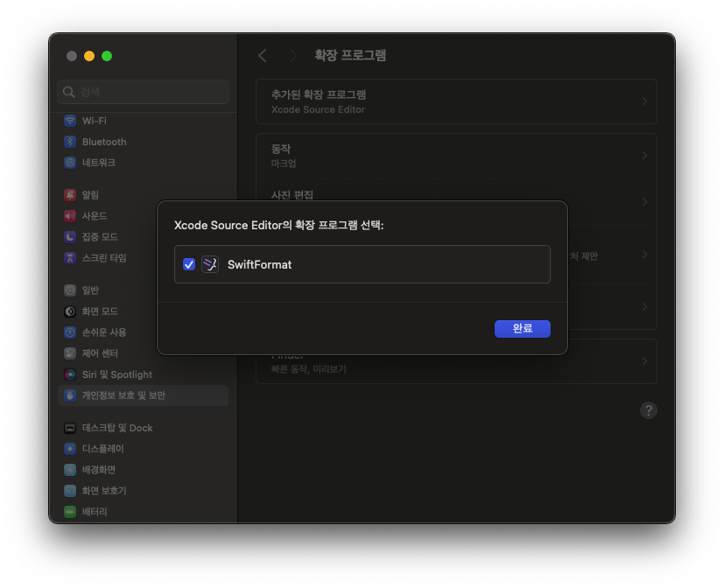Click the 네트워크 globe icon

pos(70,163)
